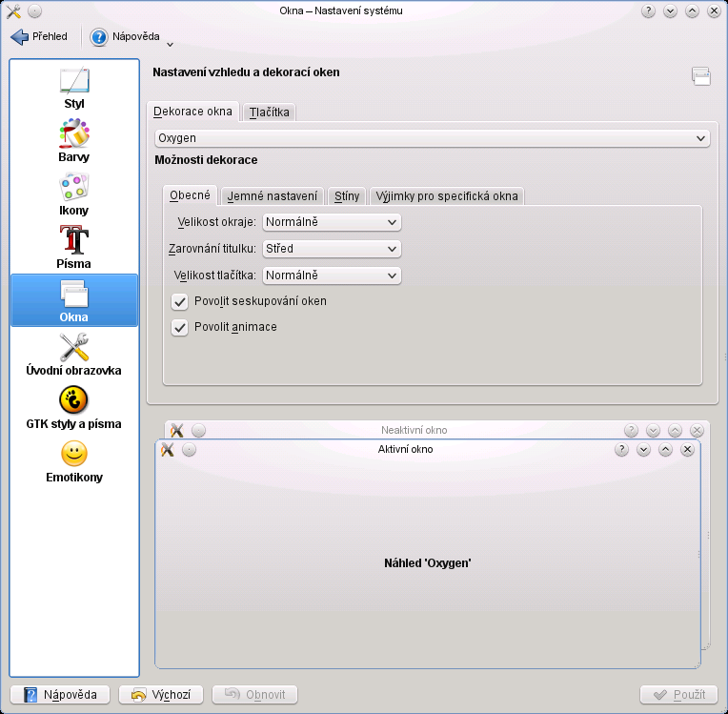This screenshot has height=714, width=728.
Task: Click the app icon in Neaktivní okno preview
Action: tap(177, 431)
